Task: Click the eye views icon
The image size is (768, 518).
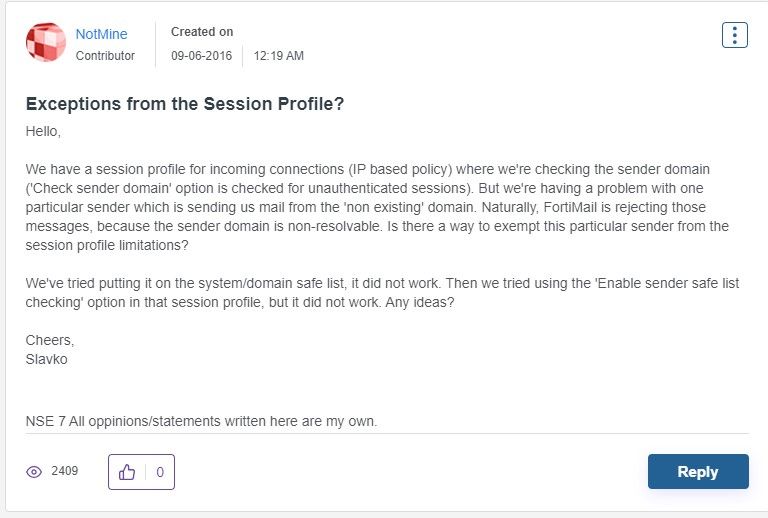Action: click(34, 472)
